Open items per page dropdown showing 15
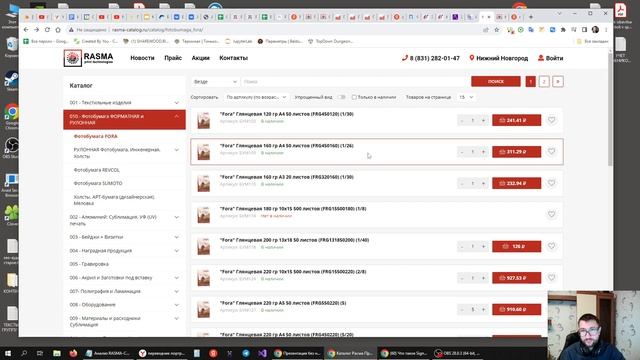This screenshot has height=360, width=640. click(x=466, y=97)
